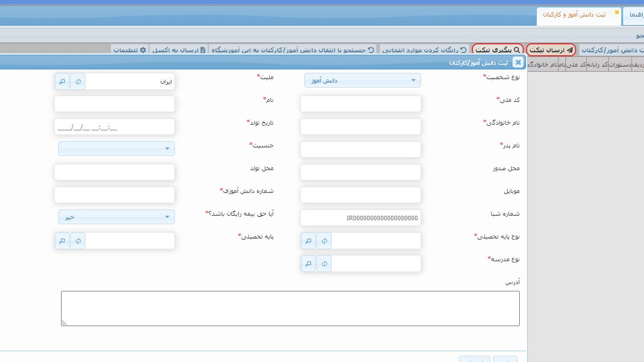
Task: Click the ارسال تیکت button
Action: coord(551,50)
